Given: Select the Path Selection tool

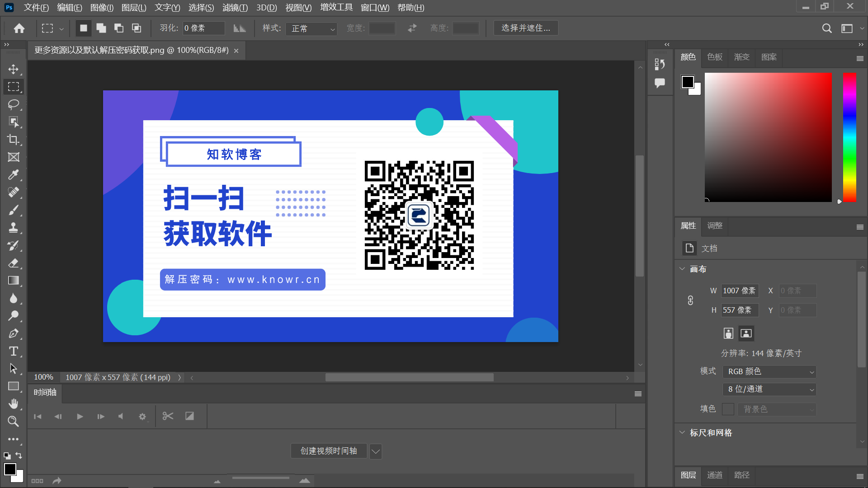Looking at the screenshot, I should [14, 369].
